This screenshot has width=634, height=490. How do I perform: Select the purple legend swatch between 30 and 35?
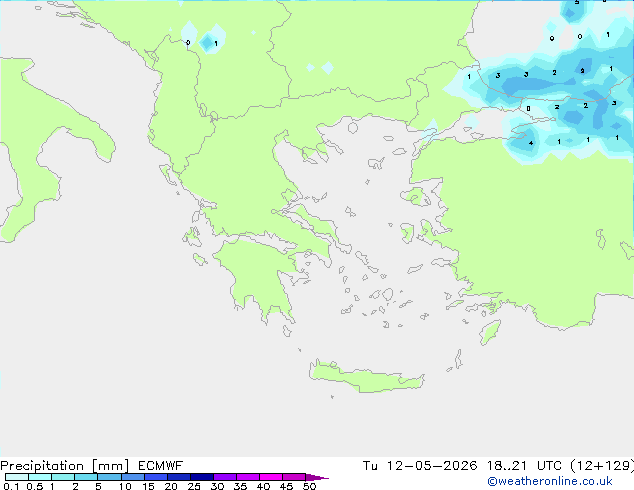click(x=225, y=477)
